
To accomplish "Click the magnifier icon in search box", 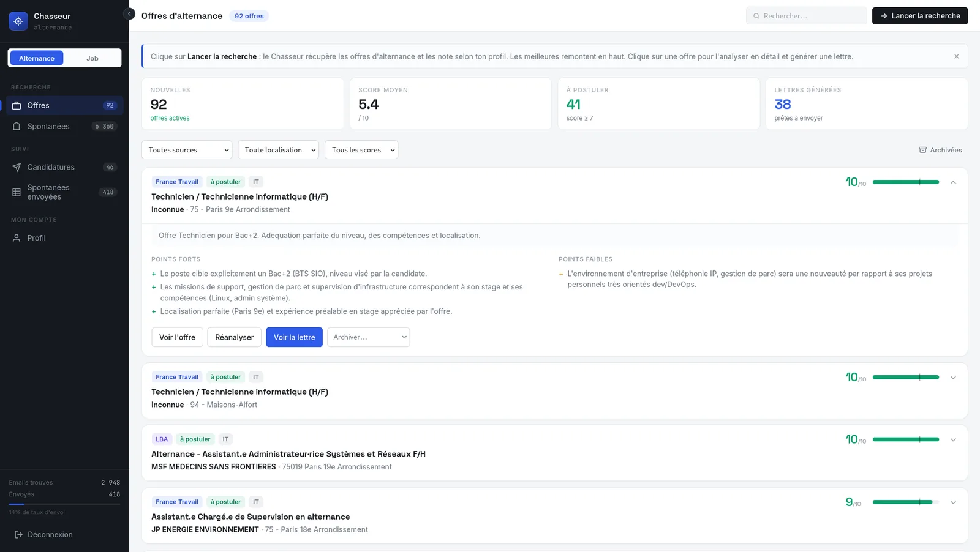I will 756,16.
